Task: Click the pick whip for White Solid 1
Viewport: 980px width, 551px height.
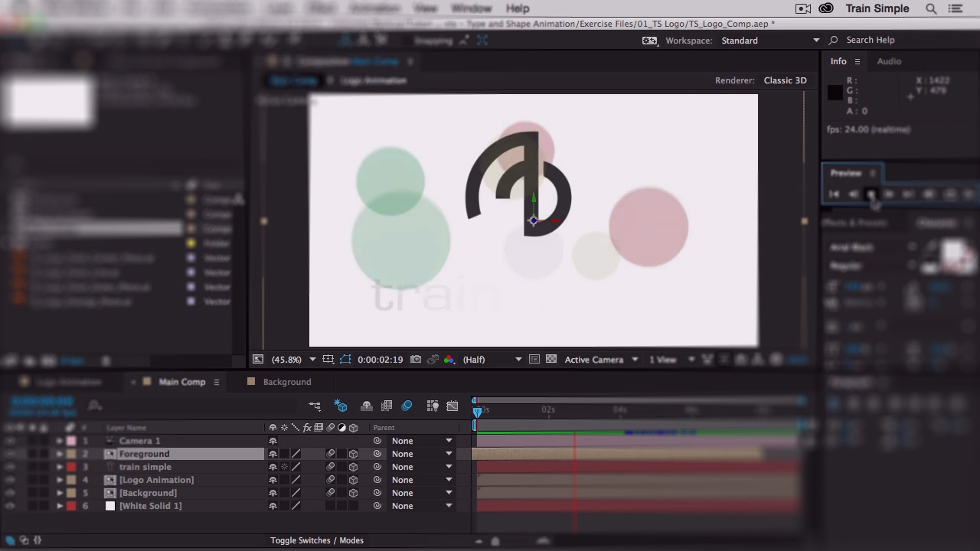Action: point(377,506)
